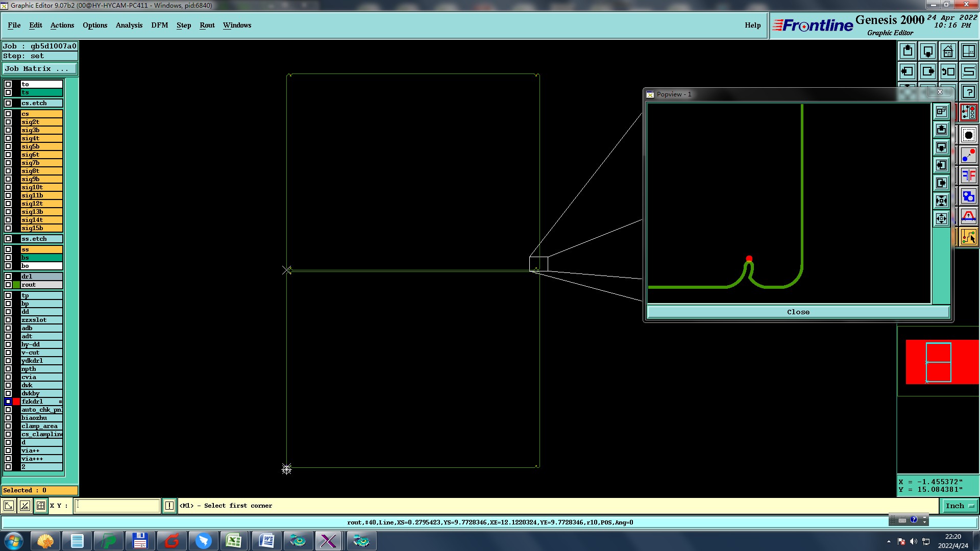Click the pan down icon in Popview
Screen dimensions: 980x551
coord(941,147)
